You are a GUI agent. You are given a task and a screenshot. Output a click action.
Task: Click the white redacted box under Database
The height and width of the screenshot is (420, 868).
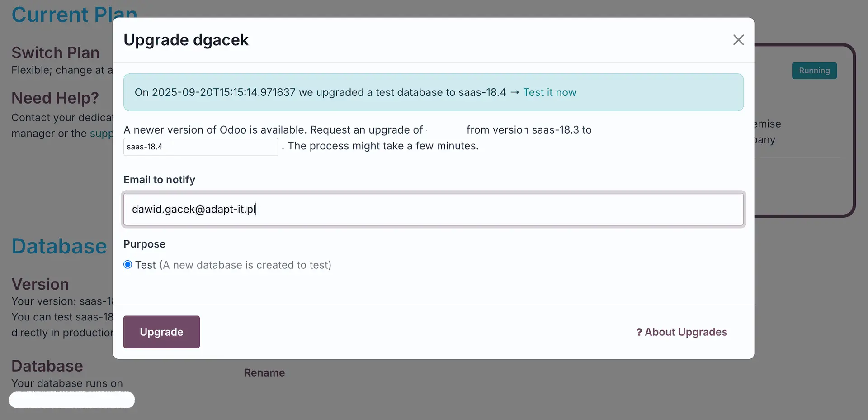[x=72, y=400]
